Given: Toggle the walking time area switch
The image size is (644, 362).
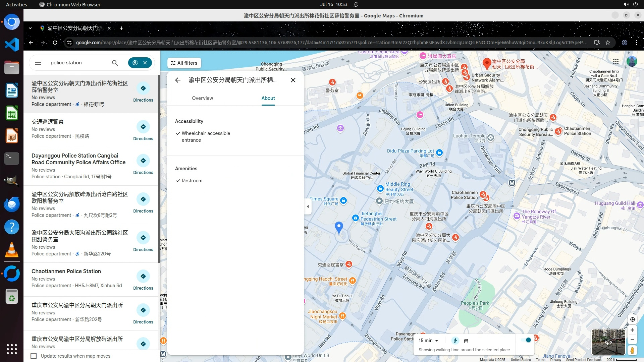Looking at the screenshot, I should coord(526,340).
